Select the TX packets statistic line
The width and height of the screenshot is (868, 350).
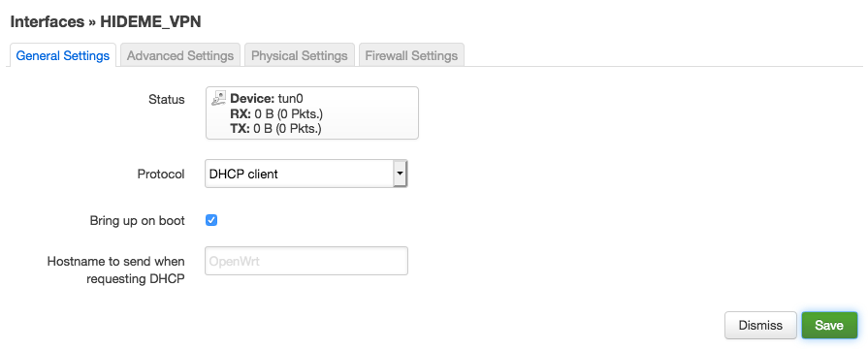click(x=275, y=129)
